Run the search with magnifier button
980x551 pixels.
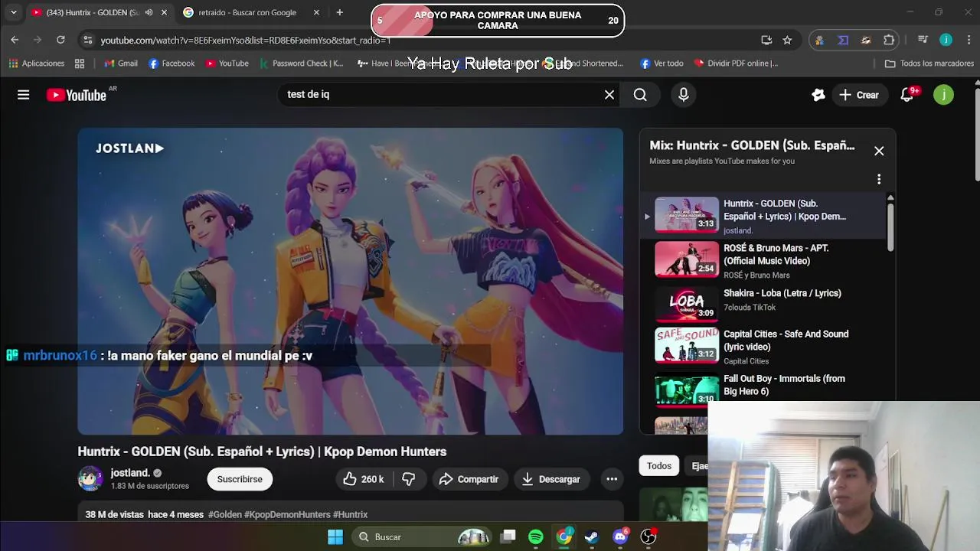point(640,95)
